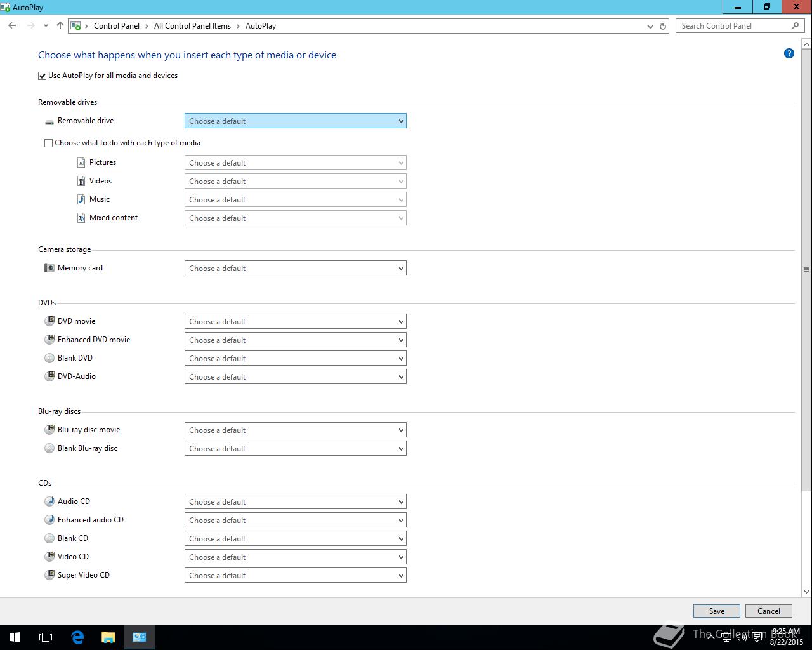Refresh the AutoPlay page
This screenshot has width=812, height=650.
[663, 26]
